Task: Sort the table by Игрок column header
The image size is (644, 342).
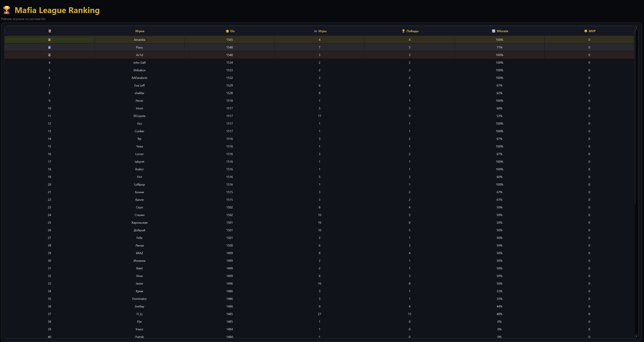Action: pos(140,31)
